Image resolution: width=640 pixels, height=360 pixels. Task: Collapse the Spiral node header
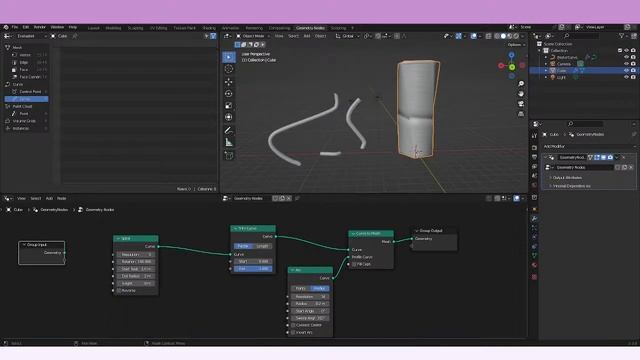pos(118,239)
